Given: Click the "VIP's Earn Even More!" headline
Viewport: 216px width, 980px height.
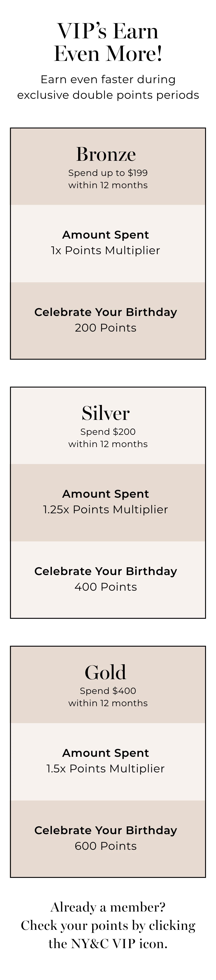Looking at the screenshot, I should pyautogui.click(x=108, y=42).
